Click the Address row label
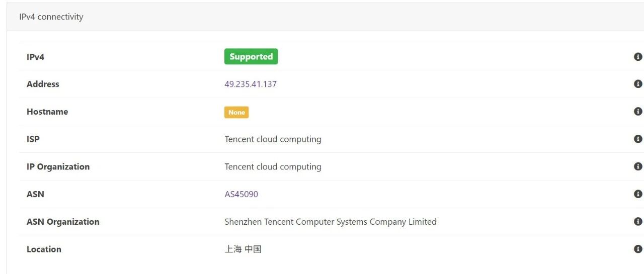The height and width of the screenshot is (274, 644). [x=43, y=84]
